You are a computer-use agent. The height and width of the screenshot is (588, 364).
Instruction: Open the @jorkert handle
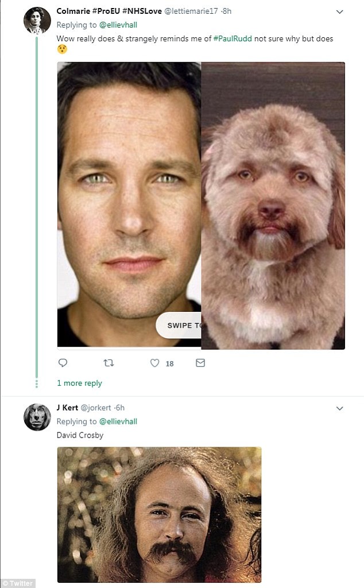pyautogui.click(x=95, y=408)
